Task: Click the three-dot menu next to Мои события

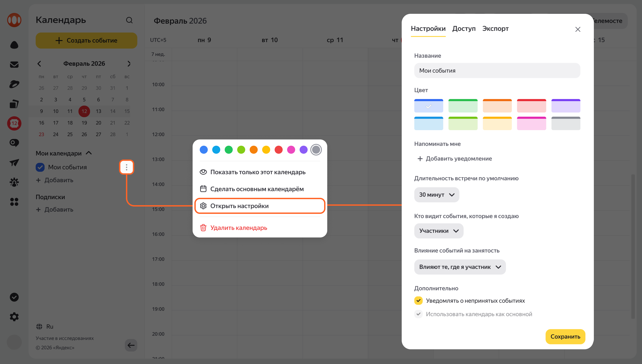Action: pyautogui.click(x=127, y=167)
